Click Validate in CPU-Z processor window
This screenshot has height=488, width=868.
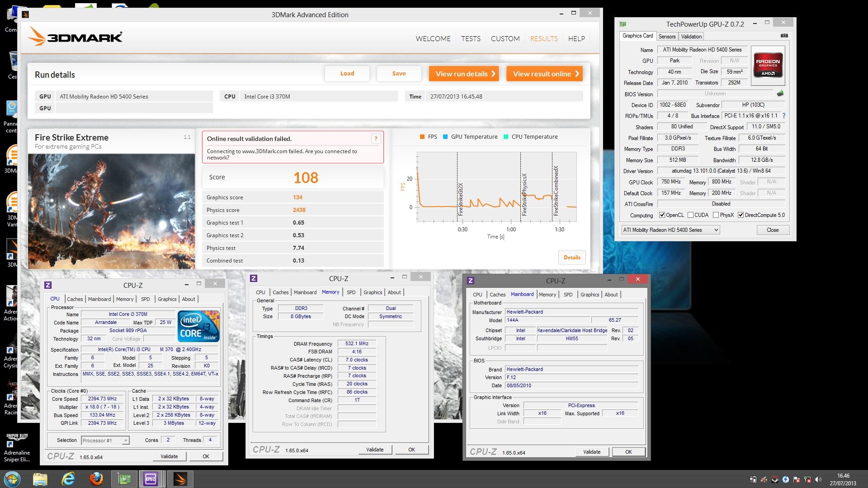point(169,456)
